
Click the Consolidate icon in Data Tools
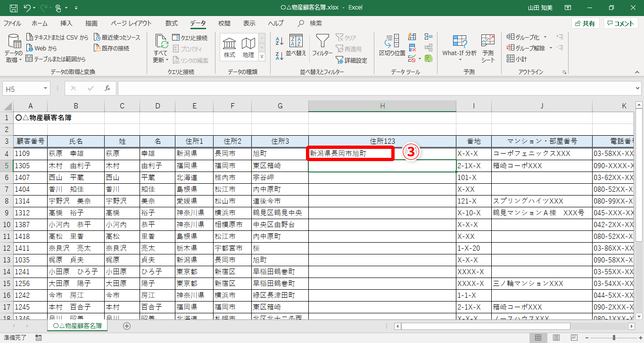(429, 37)
